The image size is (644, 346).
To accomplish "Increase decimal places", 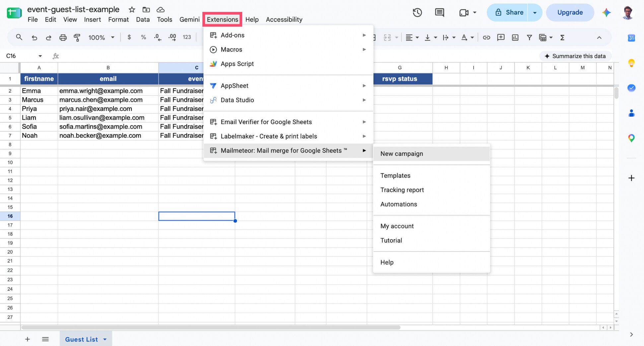I will pyautogui.click(x=172, y=37).
